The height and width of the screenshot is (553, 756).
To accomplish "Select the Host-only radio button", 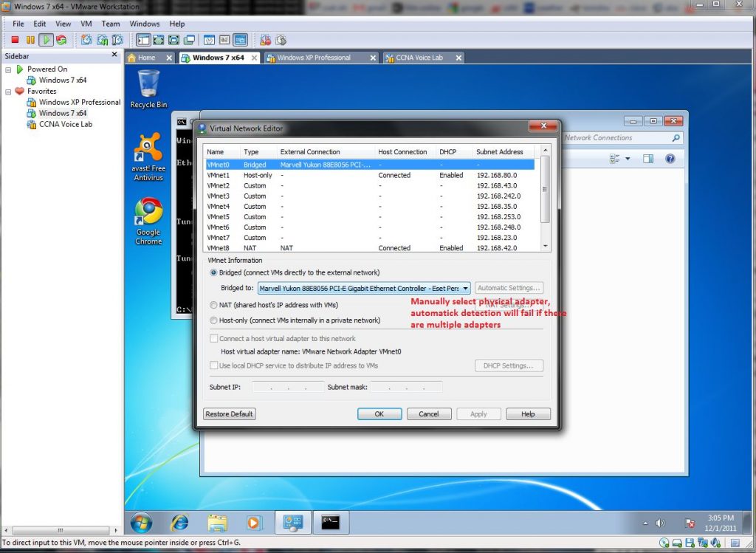I will [213, 320].
